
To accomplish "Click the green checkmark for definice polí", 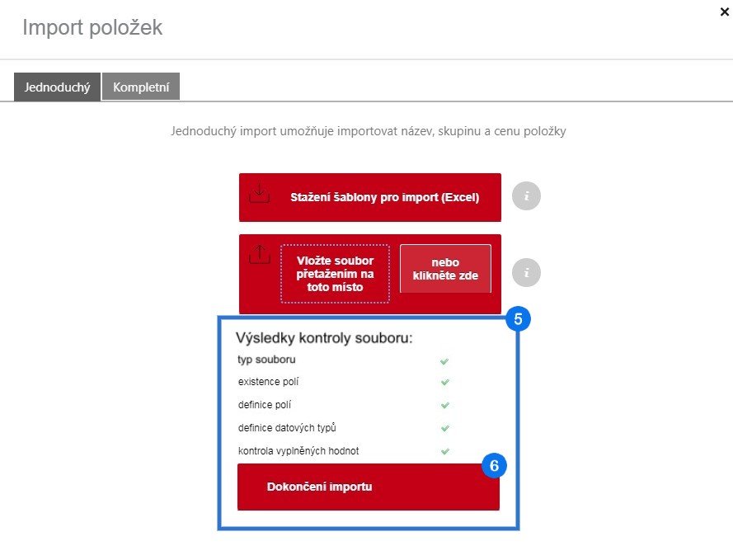I will [444, 406].
